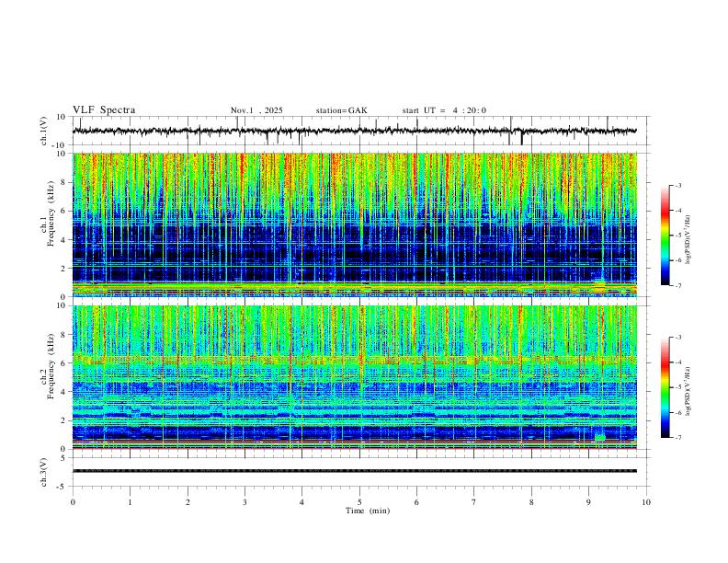Click the "-5" tick on ch.3(V) axis

pyautogui.click(x=63, y=487)
